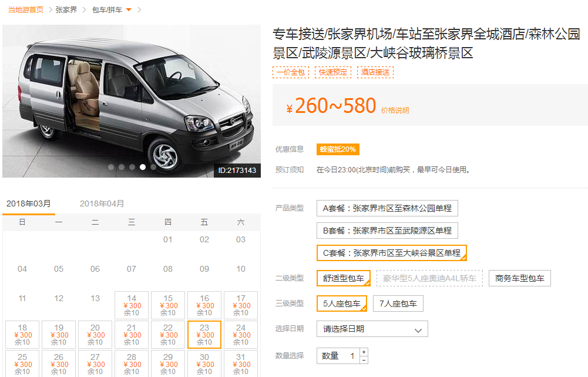Screen dimensions: 588x377
Task: Switch to the 2018年03月 calendar tab
Action: (x=29, y=203)
